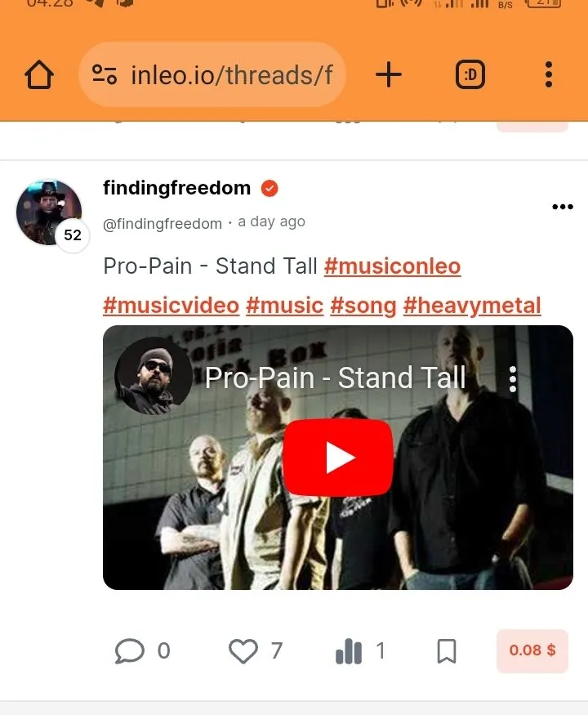Image resolution: width=588 pixels, height=715 pixels.
Task: Click the 0.08 $ payout button
Action: click(532, 650)
